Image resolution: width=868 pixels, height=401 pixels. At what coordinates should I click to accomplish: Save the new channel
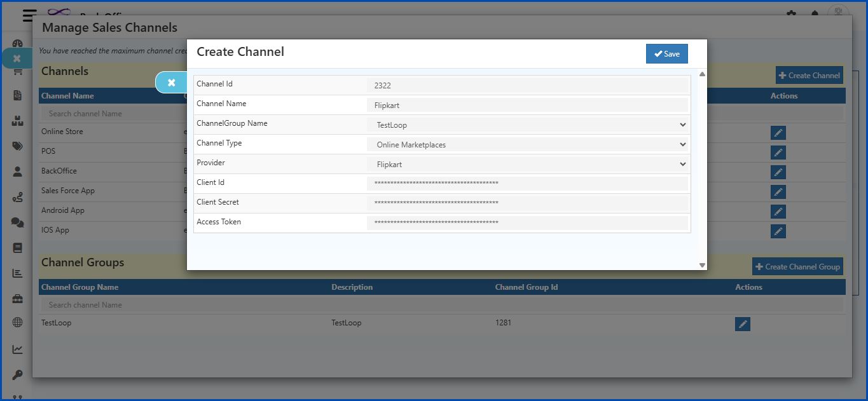point(666,53)
